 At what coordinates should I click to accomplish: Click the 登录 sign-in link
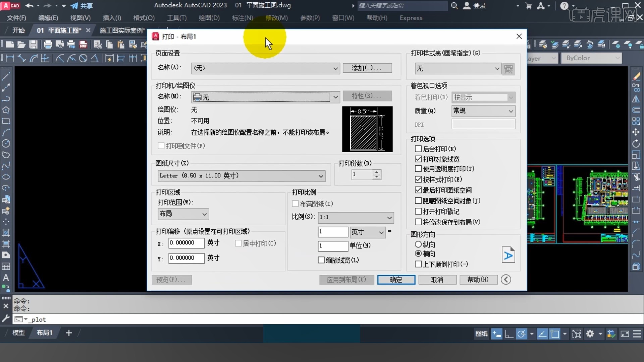pos(475,6)
